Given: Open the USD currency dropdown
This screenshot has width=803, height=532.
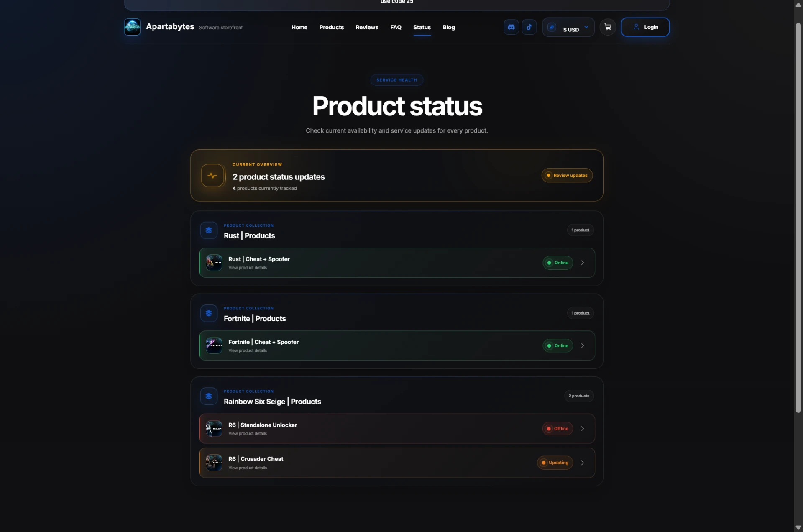Looking at the screenshot, I should click(568, 27).
